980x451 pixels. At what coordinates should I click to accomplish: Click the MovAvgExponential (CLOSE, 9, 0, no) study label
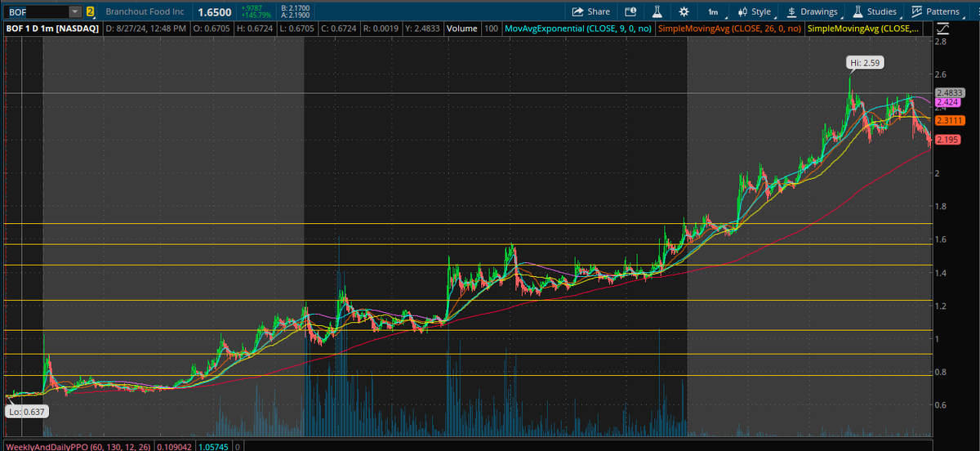click(x=578, y=28)
